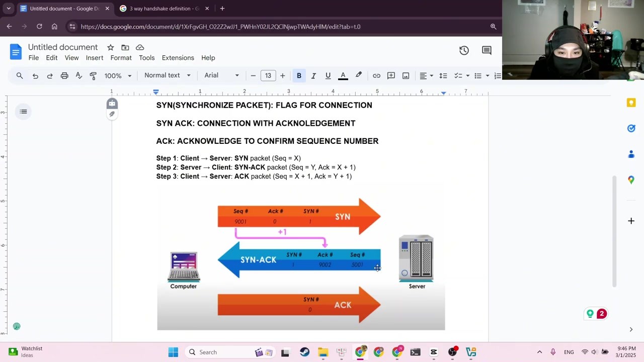
Task: Click the insert image icon
Action: point(406,76)
